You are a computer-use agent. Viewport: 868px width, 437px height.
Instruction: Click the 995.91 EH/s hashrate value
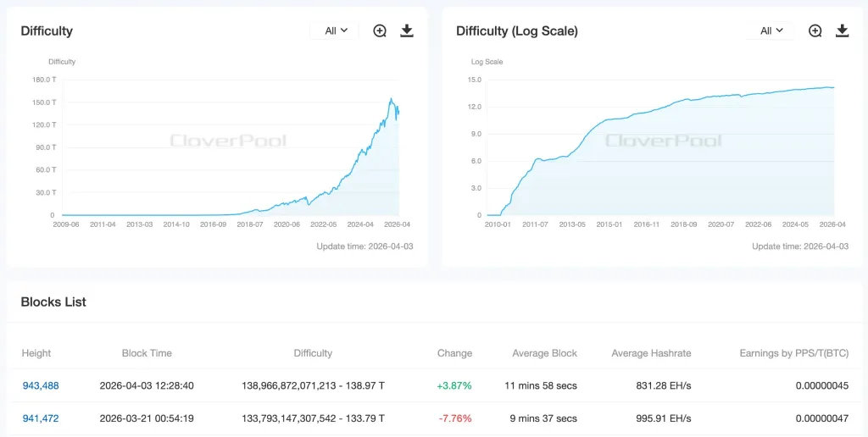point(664,418)
